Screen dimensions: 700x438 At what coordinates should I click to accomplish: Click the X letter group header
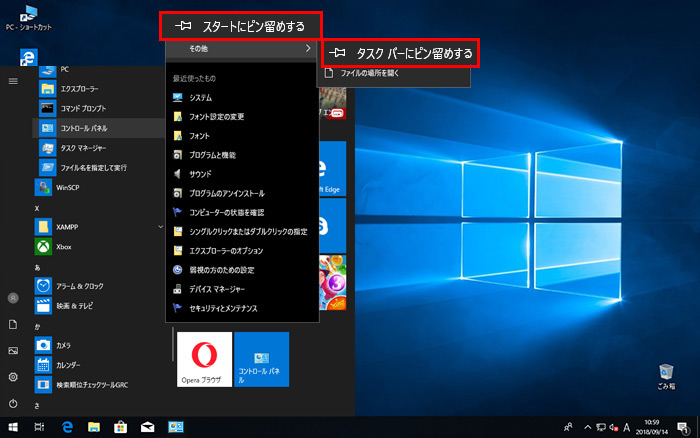point(37,208)
